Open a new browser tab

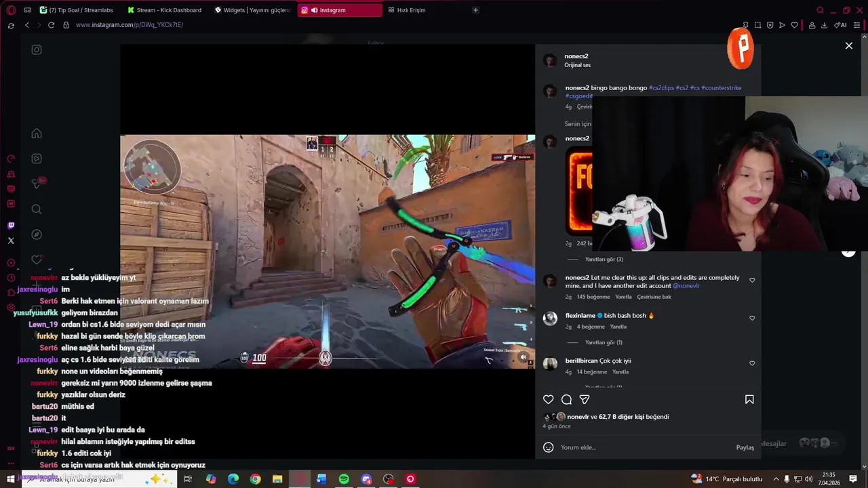coord(475,10)
